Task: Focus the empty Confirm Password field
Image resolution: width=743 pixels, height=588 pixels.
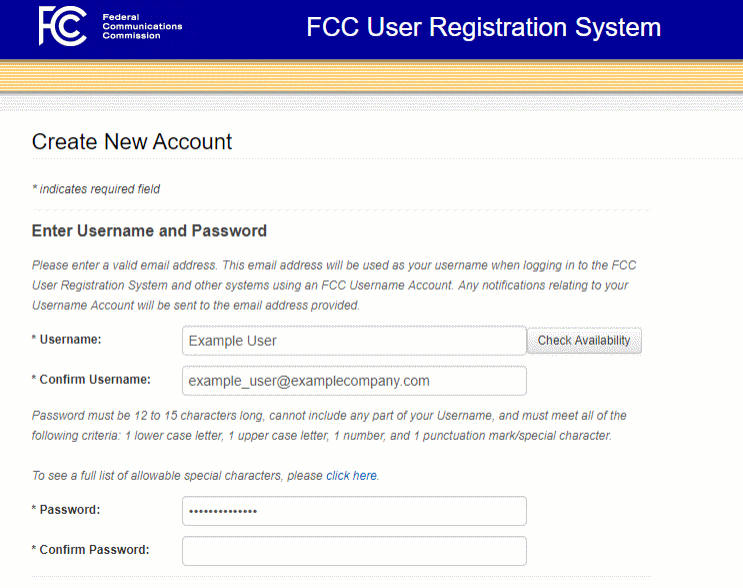Action: [x=354, y=551]
